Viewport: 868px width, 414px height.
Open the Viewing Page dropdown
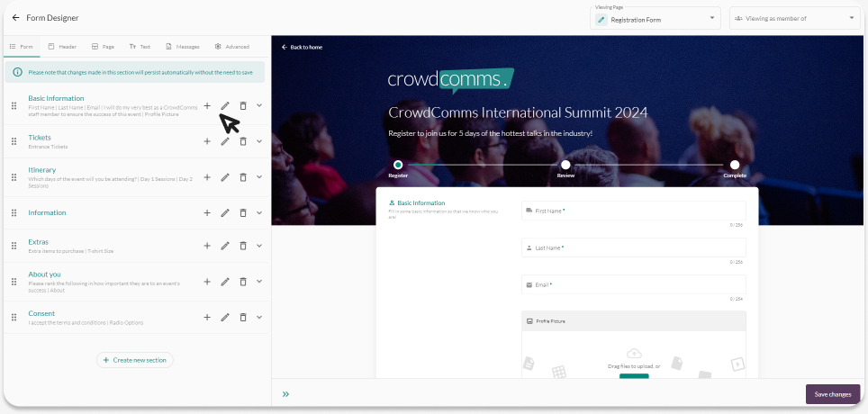[656, 18]
